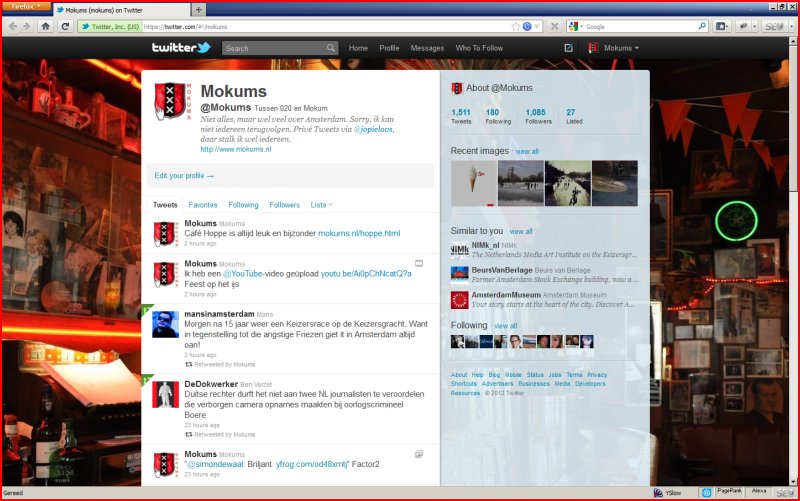Open a new tab with plus button
Image resolution: width=800 pixels, height=501 pixels.
point(198,10)
